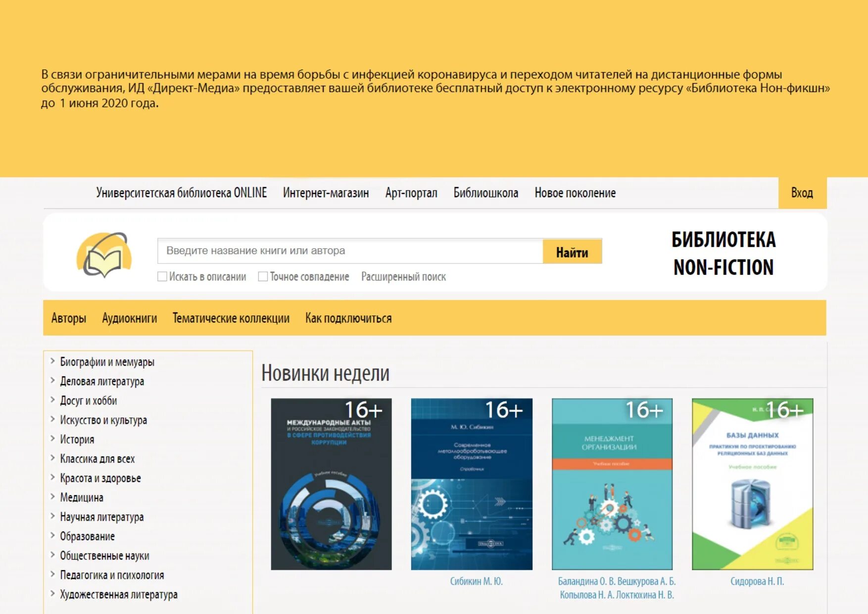Enable the «Искать в описании» checkbox
The image size is (868, 614).
coord(162,276)
